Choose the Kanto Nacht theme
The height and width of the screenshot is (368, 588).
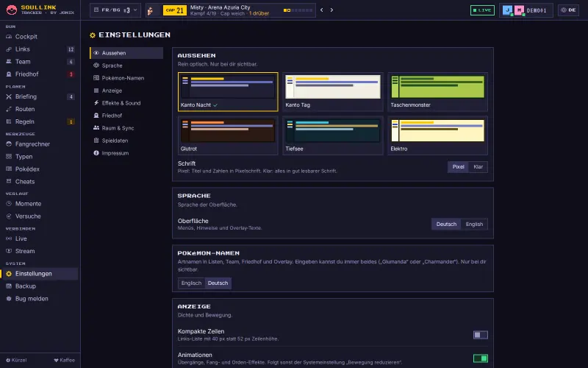(x=228, y=92)
